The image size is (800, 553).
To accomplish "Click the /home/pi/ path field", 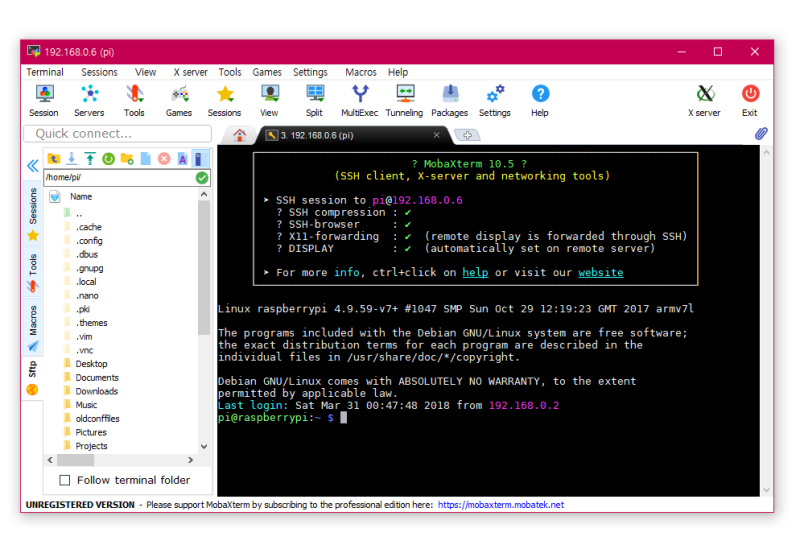I will pos(119,178).
